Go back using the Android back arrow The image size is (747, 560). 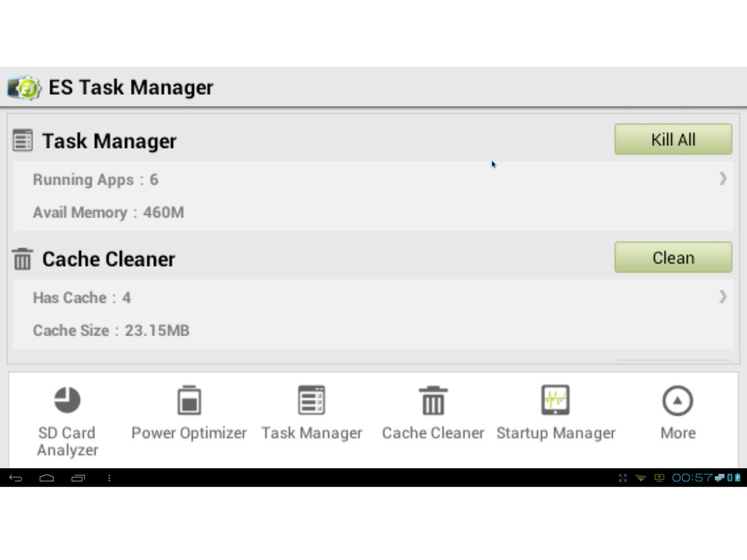(x=16, y=478)
